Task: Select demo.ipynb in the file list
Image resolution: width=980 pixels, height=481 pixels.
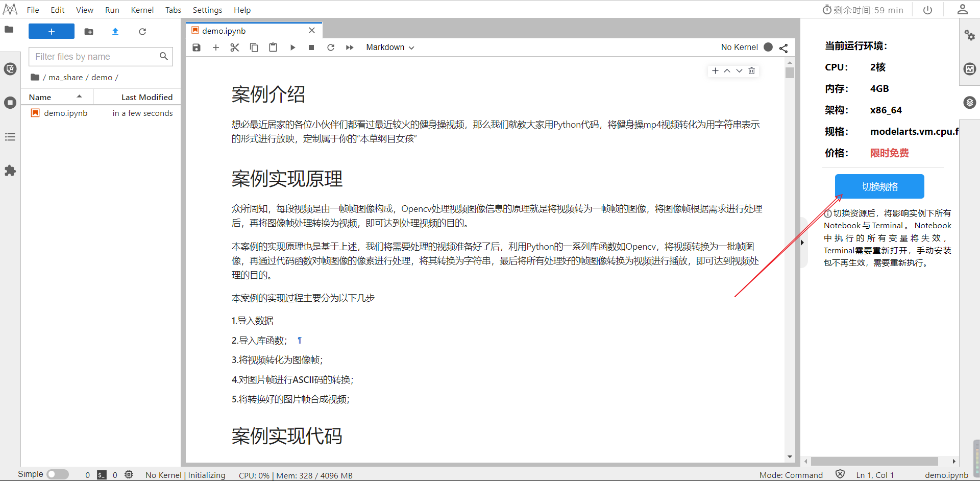Action: point(101,113)
